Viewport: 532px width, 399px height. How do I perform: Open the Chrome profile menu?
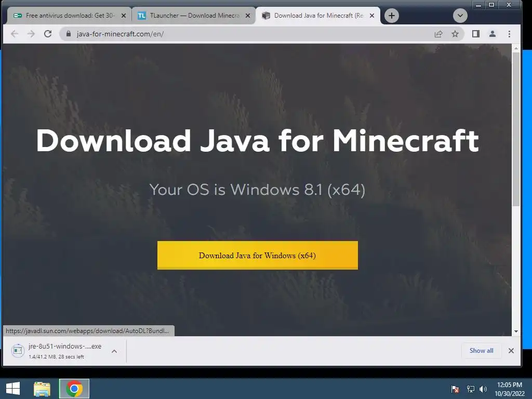tap(493, 34)
